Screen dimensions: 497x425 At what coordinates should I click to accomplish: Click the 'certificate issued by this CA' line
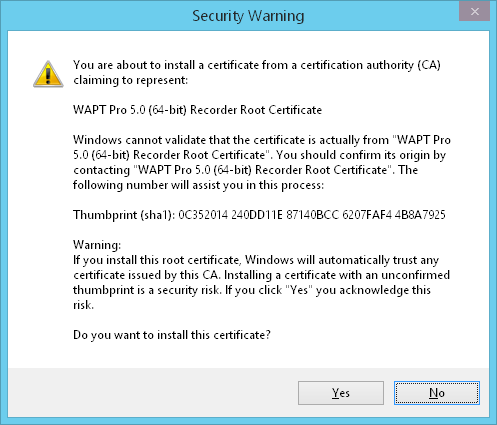point(262,275)
